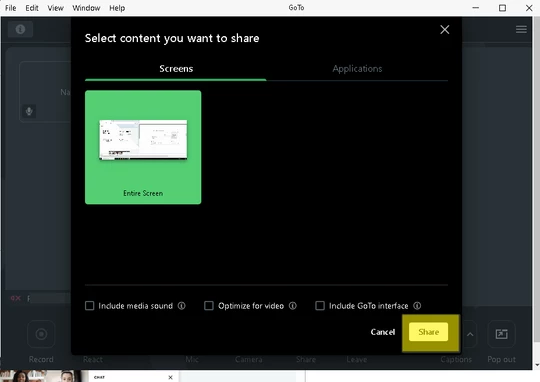Click the meeting info icon
The height and width of the screenshot is (382, 540).
20,29
